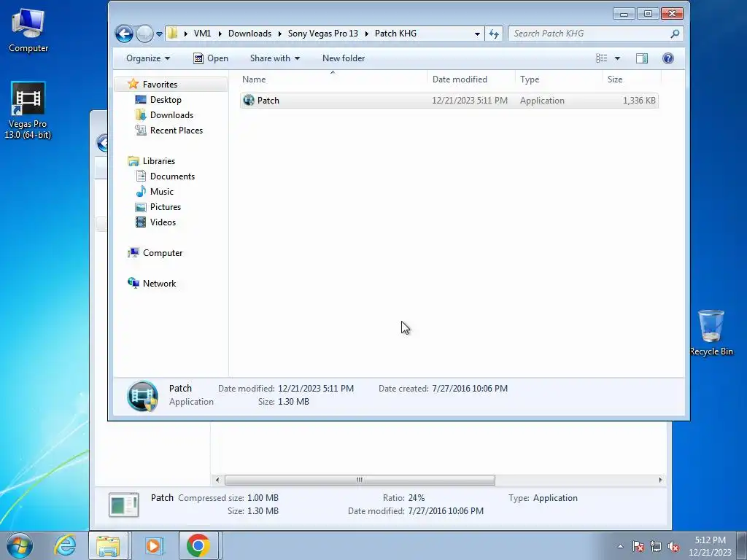Click the Forward navigation arrow
This screenshot has height=560, width=747.
pos(144,34)
